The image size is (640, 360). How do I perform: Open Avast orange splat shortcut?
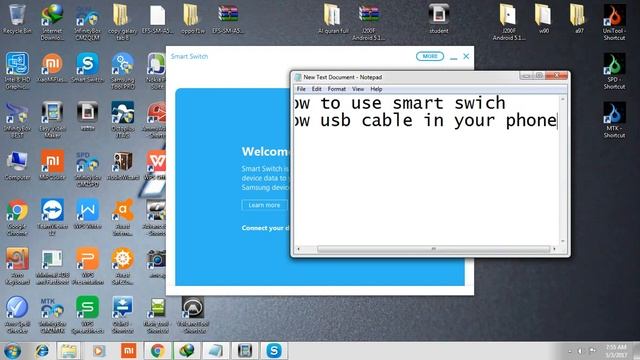(x=122, y=217)
